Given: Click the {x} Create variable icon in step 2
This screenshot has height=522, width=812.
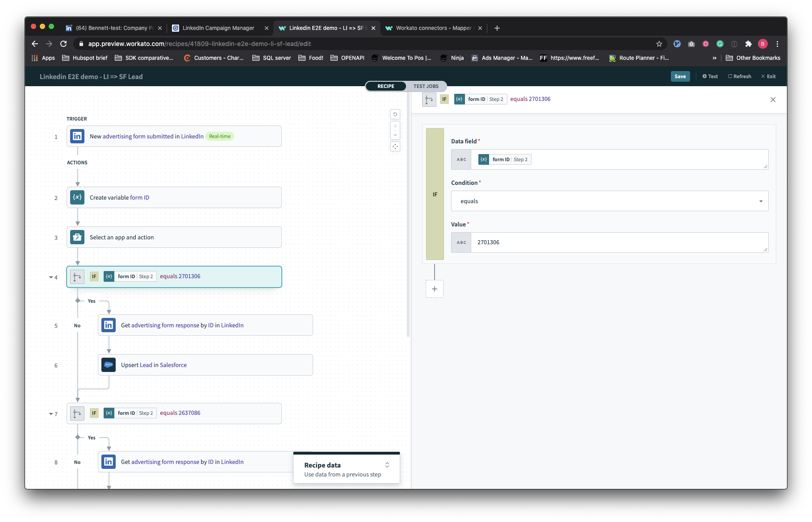Looking at the screenshot, I should (x=77, y=197).
